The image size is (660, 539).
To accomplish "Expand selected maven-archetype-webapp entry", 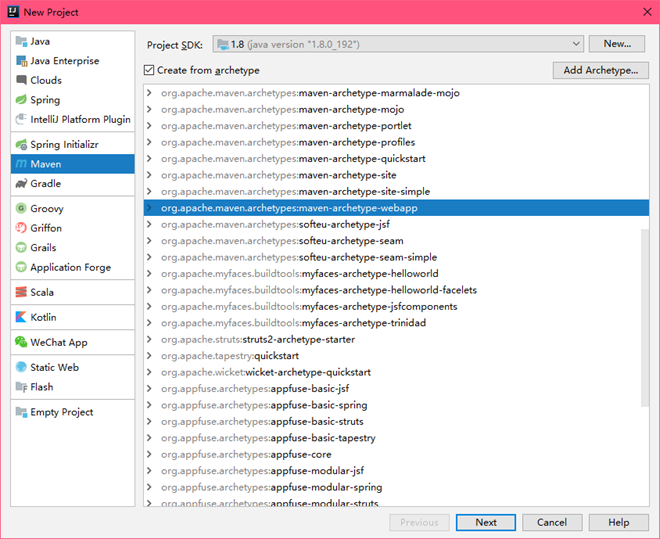I will point(149,207).
